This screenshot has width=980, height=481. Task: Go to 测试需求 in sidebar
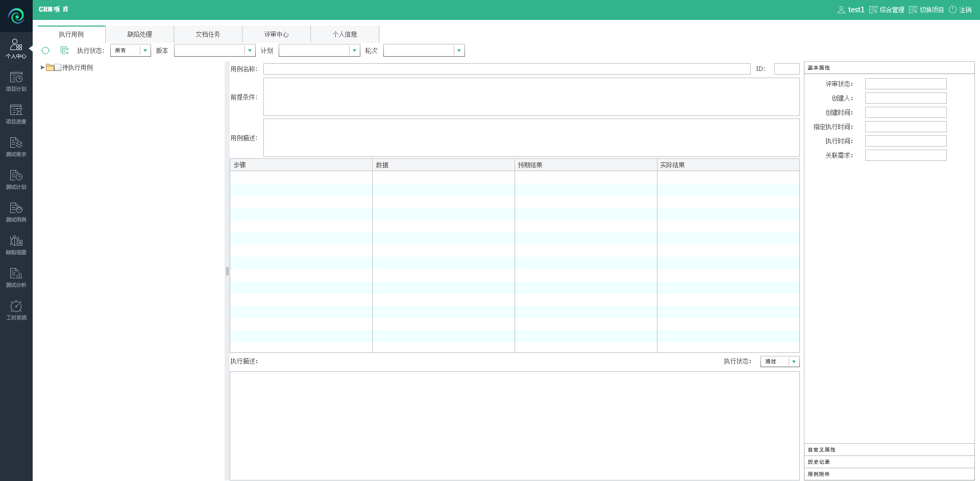coord(16,147)
